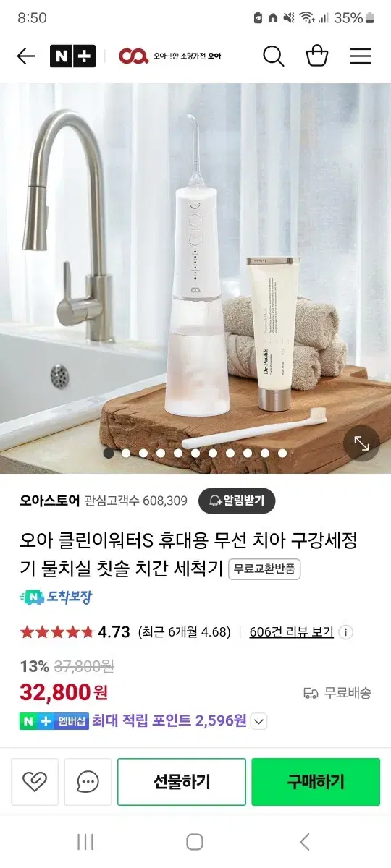Expand product image with fullscreen arrow icon
The height and width of the screenshot is (868, 391).
coord(361,443)
